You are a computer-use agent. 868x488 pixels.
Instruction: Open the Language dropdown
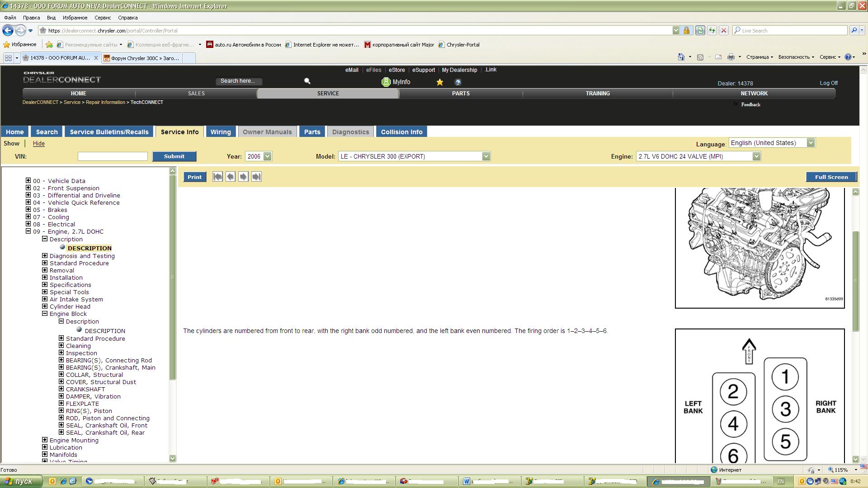[x=811, y=143]
